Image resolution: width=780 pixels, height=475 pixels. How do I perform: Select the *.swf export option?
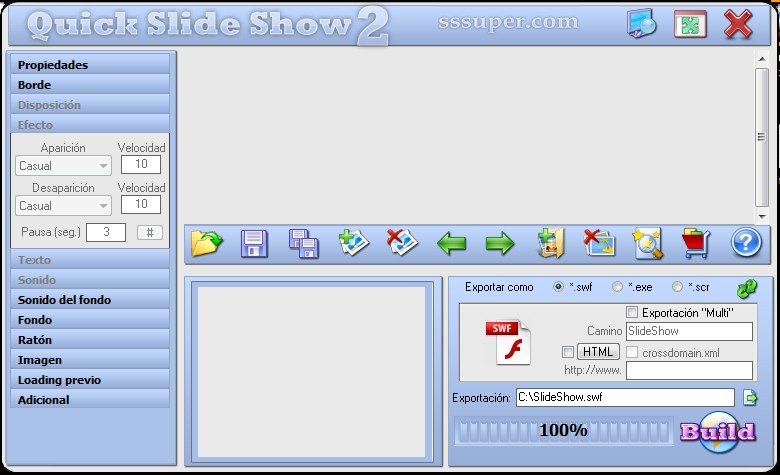[559, 286]
